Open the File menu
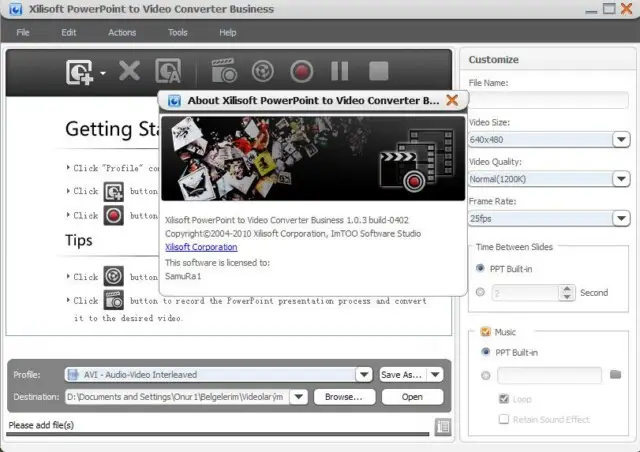640x452 pixels. tap(23, 32)
